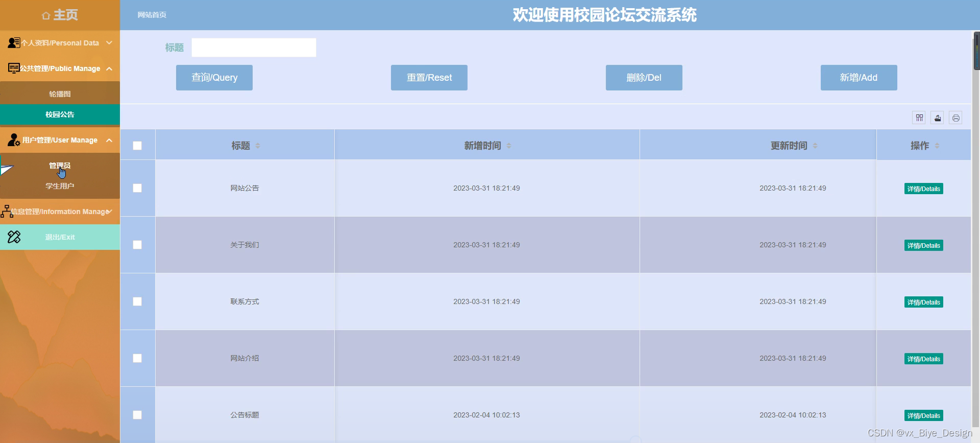The width and height of the screenshot is (980, 443).
Task: Click the User Manage person-gear icon
Action: [14, 139]
